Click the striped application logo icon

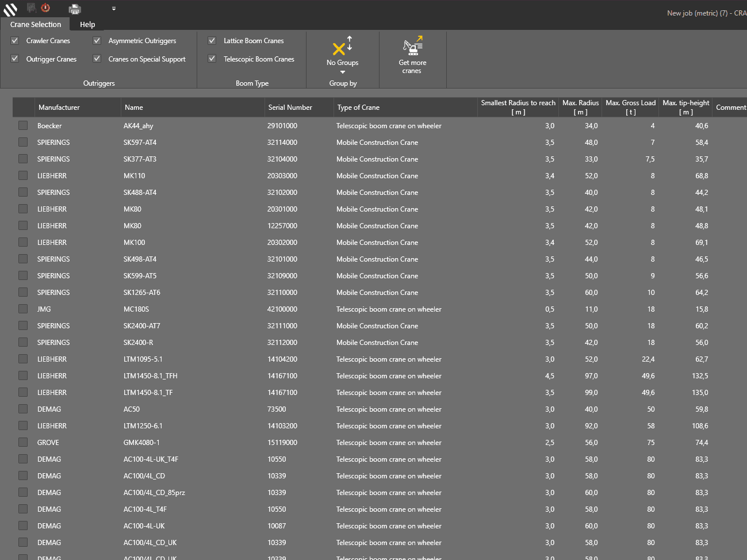[10, 9]
